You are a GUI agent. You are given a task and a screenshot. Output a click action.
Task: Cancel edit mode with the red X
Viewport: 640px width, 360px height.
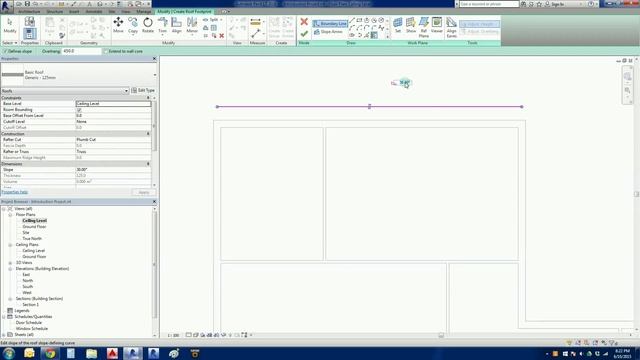(304, 22)
